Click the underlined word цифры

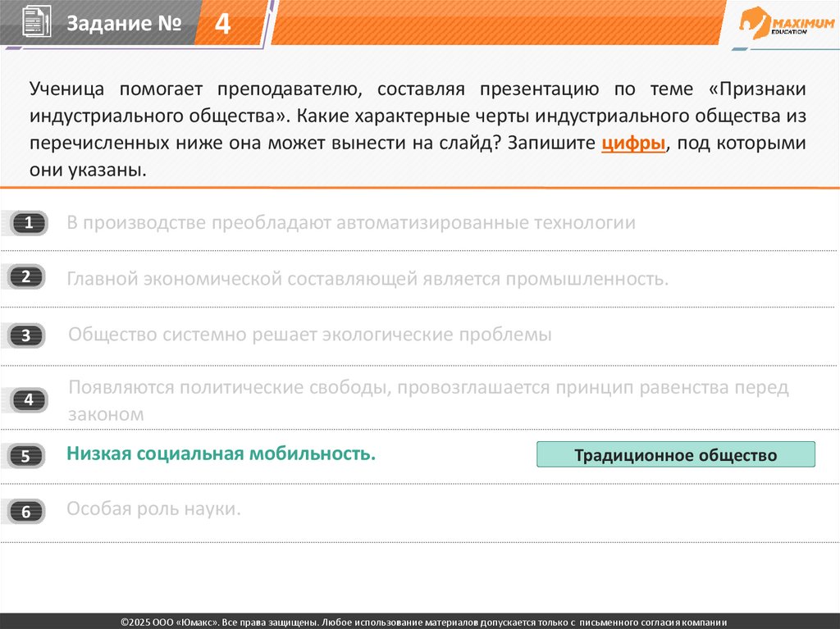pyautogui.click(x=633, y=143)
